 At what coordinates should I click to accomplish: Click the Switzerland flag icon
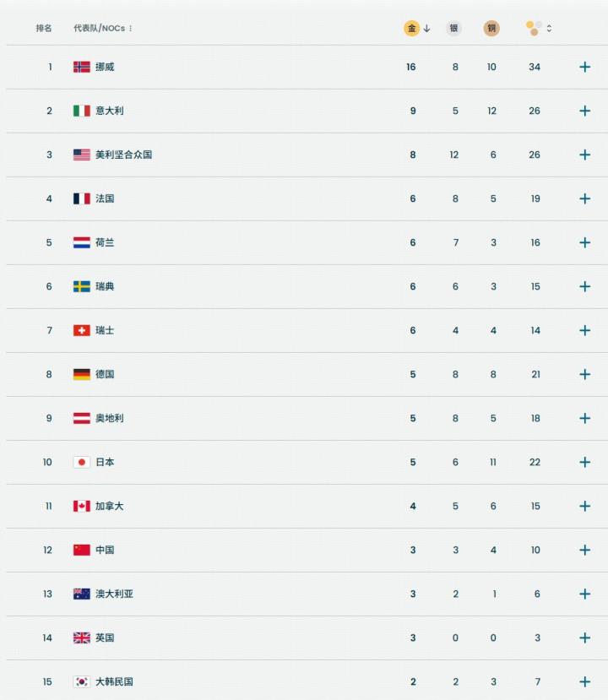(81, 330)
